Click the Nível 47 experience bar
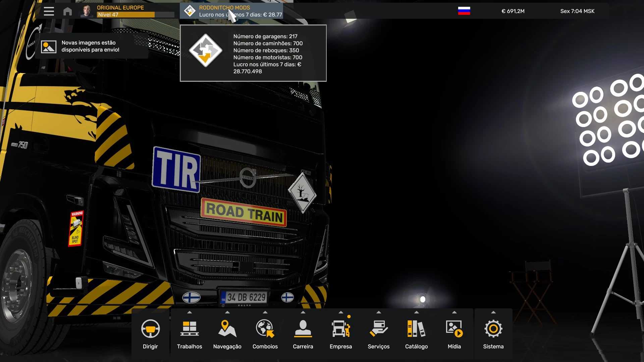 point(135,15)
